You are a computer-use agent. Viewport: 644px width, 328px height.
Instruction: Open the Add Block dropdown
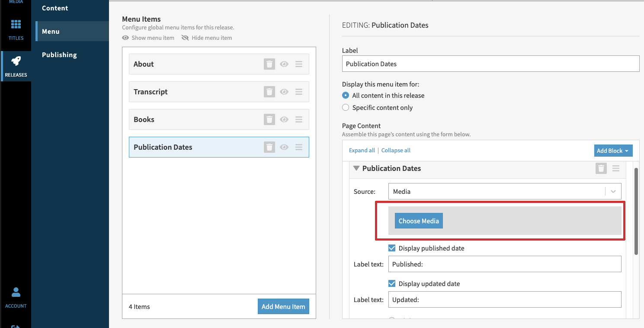point(613,151)
